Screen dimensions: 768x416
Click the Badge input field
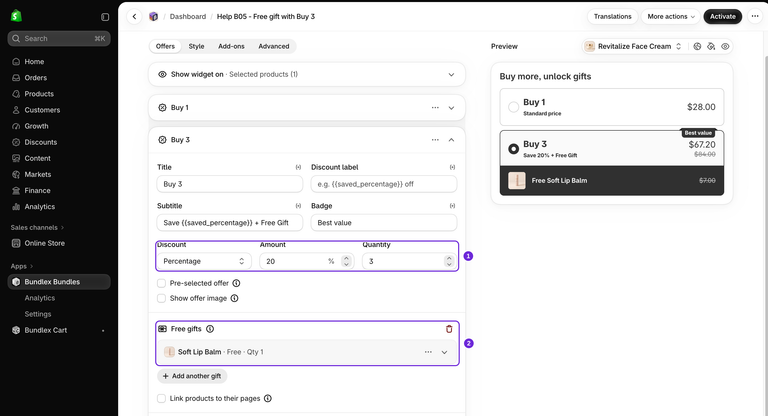coord(384,223)
